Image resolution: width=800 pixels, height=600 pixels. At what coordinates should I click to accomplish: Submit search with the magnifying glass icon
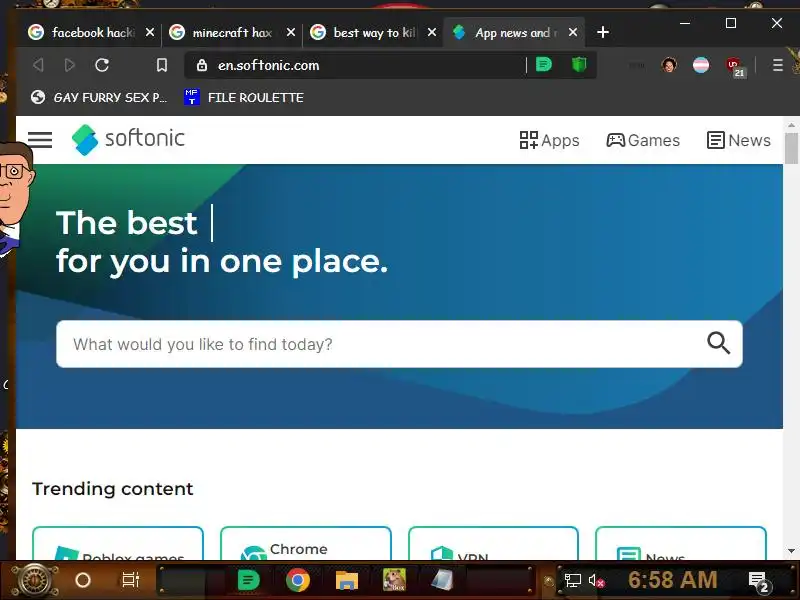(x=718, y=343)
